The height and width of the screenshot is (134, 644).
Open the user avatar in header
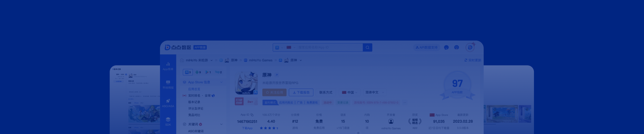click(x=470, y=48)
